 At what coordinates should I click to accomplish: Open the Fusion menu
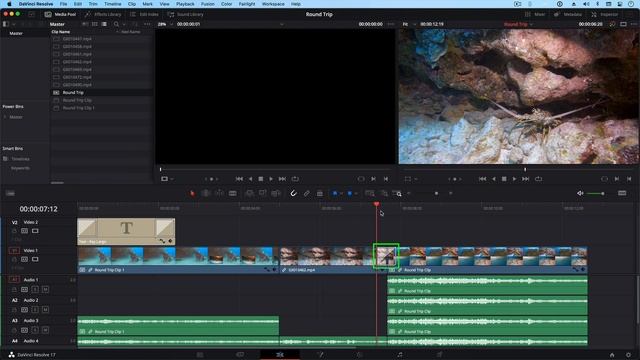point(208,4)
